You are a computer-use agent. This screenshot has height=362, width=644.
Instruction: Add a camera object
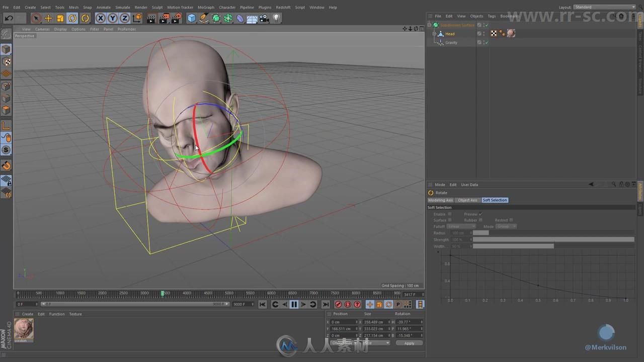[x=264, y=19]
